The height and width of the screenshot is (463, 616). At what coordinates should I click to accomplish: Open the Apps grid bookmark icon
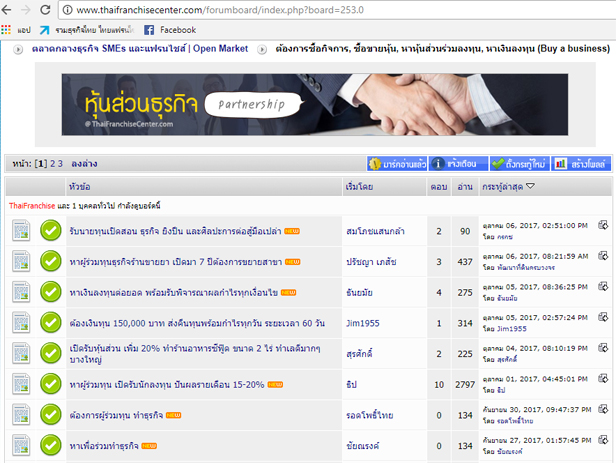pos(6,30)
